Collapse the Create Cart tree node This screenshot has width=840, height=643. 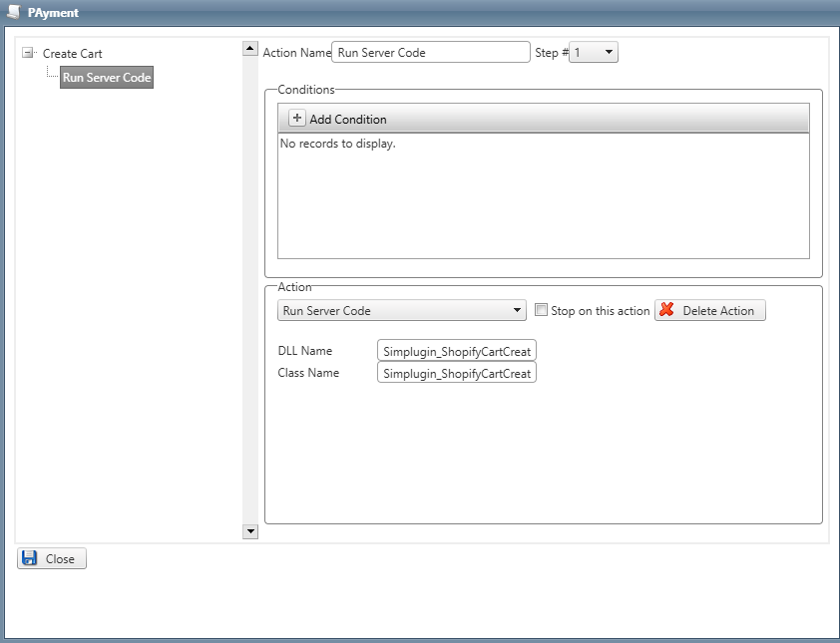[x=28, y=54]
